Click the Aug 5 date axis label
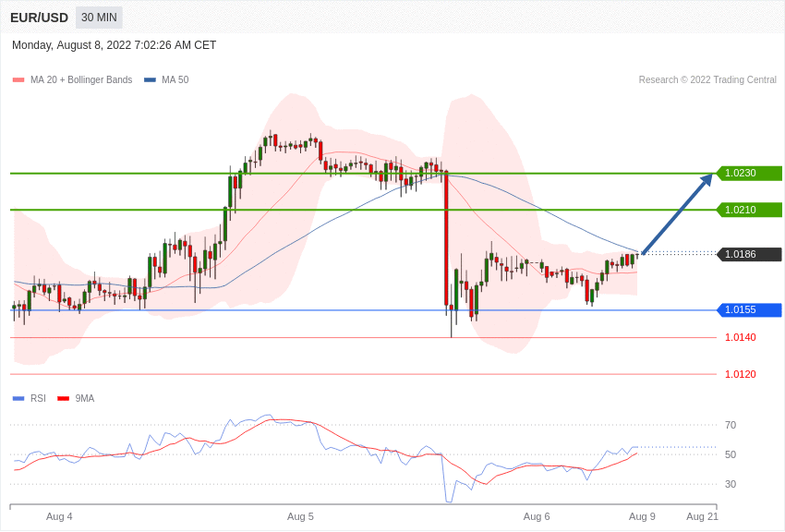785x532 pixels. click(x=300, y=517)
